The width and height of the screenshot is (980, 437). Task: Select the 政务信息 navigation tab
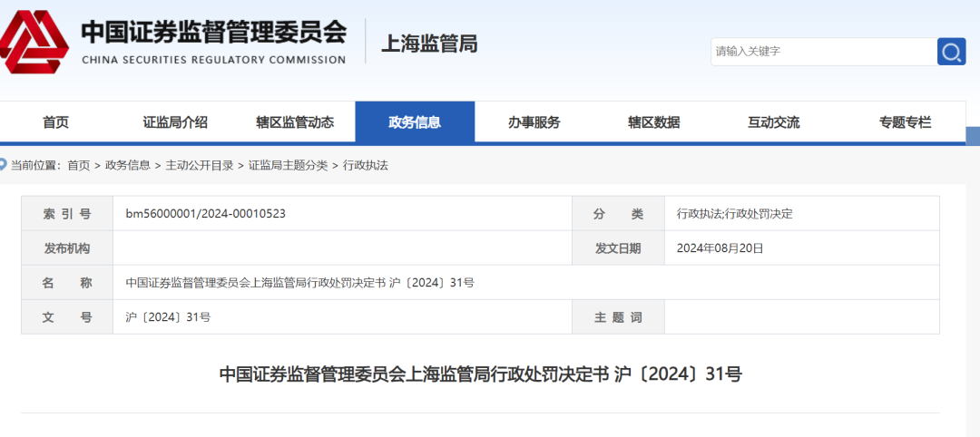coord(415,122)
